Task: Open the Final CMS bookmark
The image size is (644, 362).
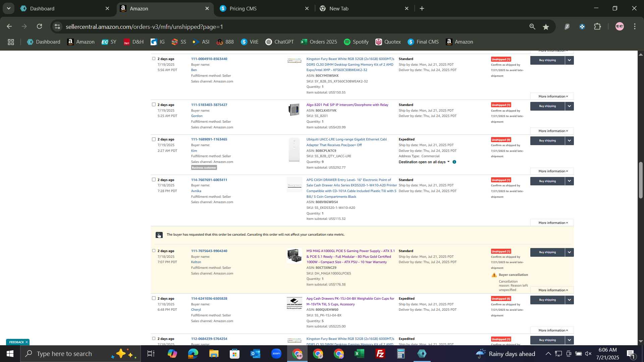Action: coord(423,42)
